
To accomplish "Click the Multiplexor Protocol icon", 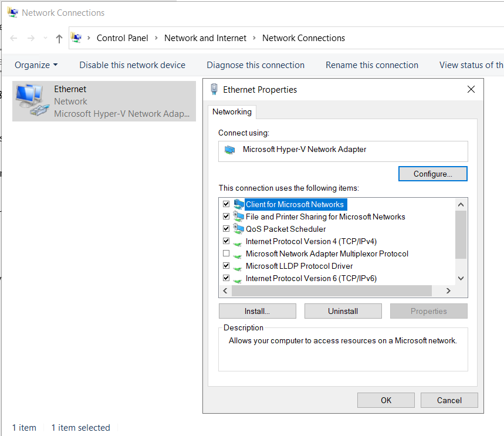I will [238, 256].
